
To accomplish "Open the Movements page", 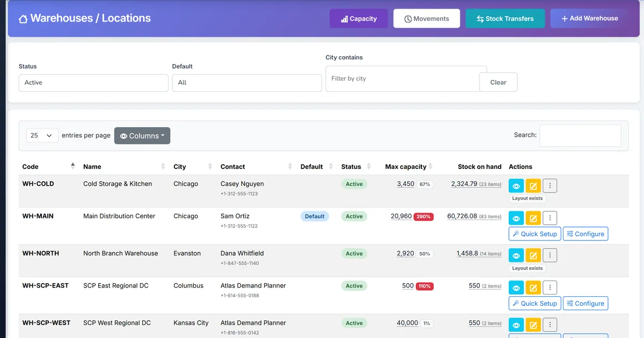I will click(427, 19).
